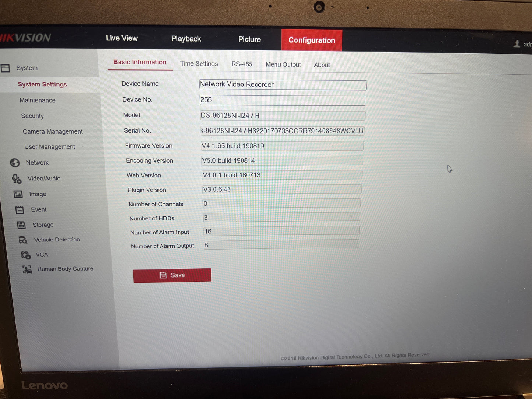The width and height of the screenshot is (532, 399).
Task: Click the admin user icon
Action: pos(517,44)
